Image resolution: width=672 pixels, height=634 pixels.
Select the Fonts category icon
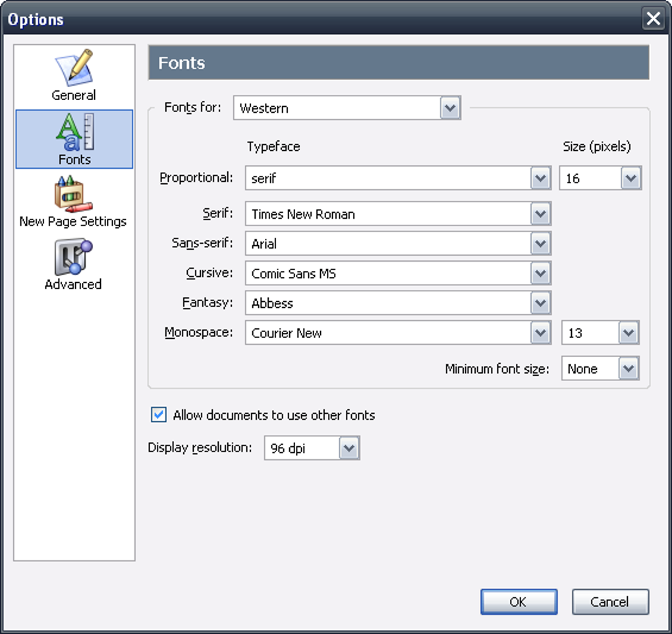pyautogui.click(x=74, y=139)
